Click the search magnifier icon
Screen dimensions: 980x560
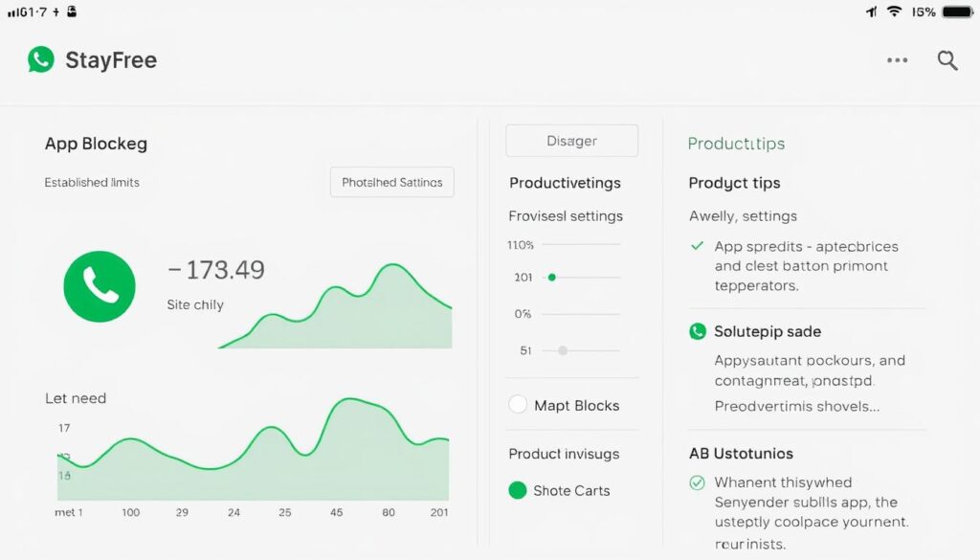pos(947,60)
